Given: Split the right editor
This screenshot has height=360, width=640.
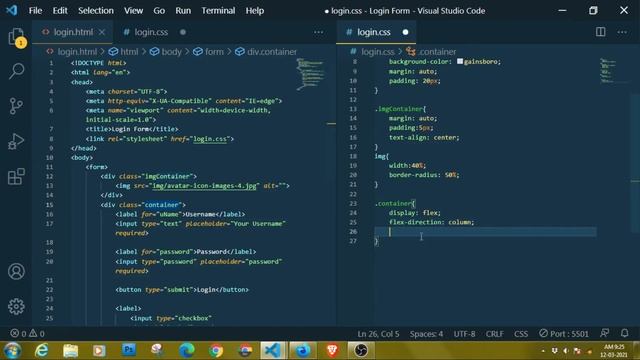Looking at the screenshot, I should click(600, 32).
